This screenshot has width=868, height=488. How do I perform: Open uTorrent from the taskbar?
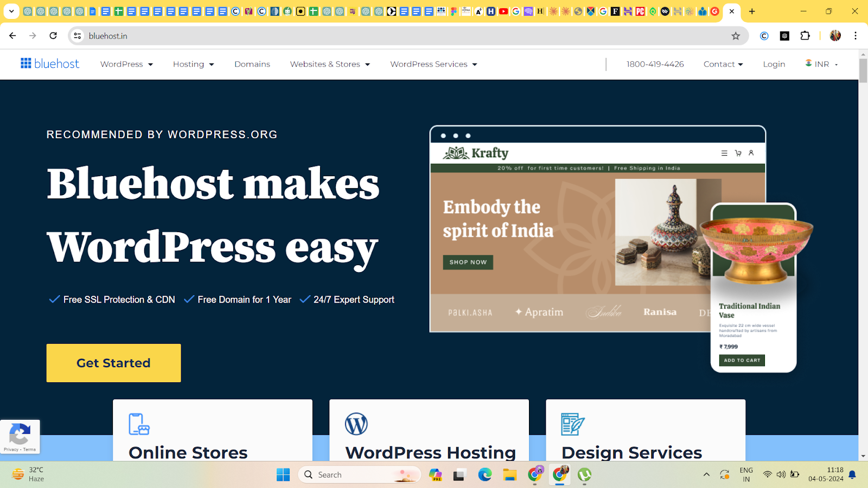pyautogui.click(x=584, y=475)
